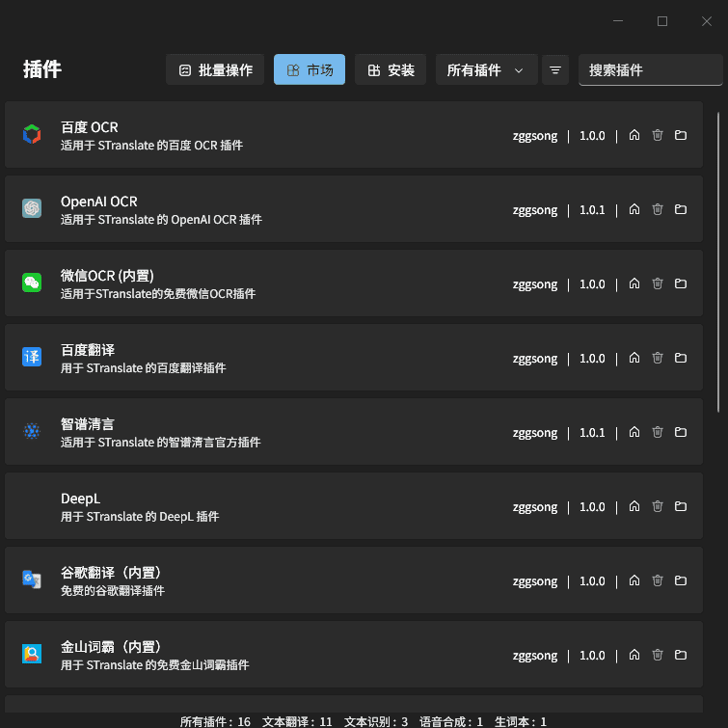The width and height of the screenshot is (728, 728).
Task: Open homepage for 智谱清言 plugin
Action: [x=634, y=432]
